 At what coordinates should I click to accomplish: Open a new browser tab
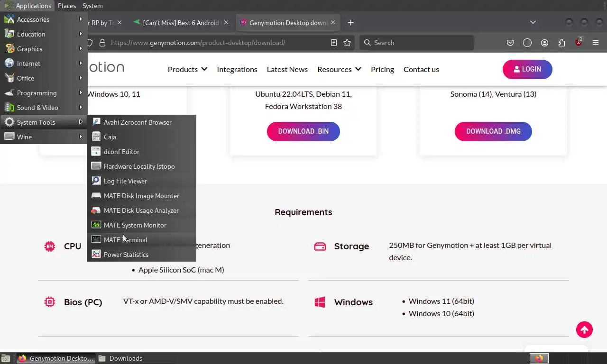click(x=350, y=23)
